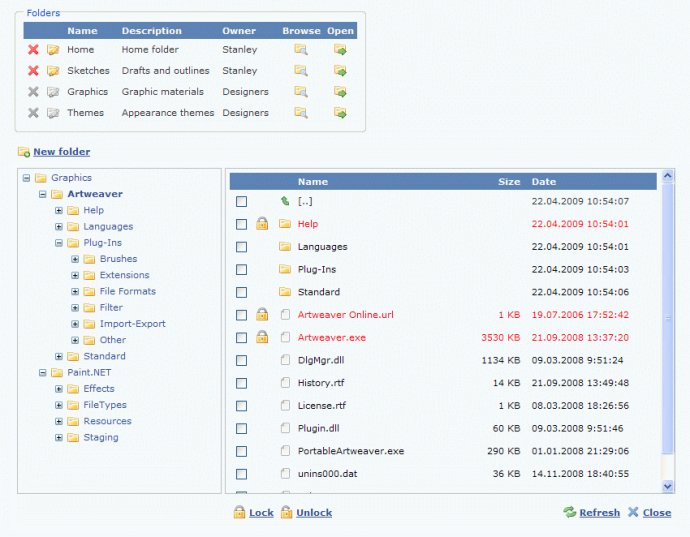Click the file list vertical scrollbar thumb
The image size is (690, 537).
pyautogui.click(x=668, y=318)
